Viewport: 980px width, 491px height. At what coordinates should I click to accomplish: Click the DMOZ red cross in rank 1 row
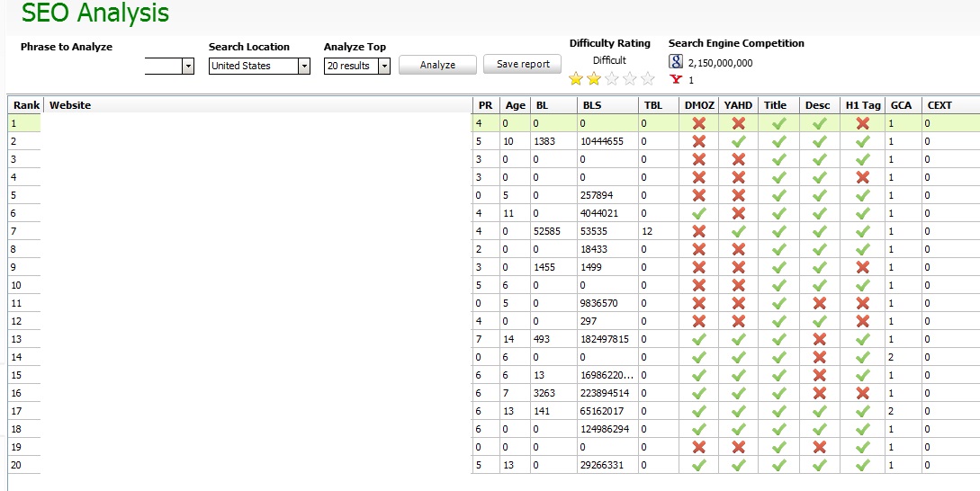698,124
